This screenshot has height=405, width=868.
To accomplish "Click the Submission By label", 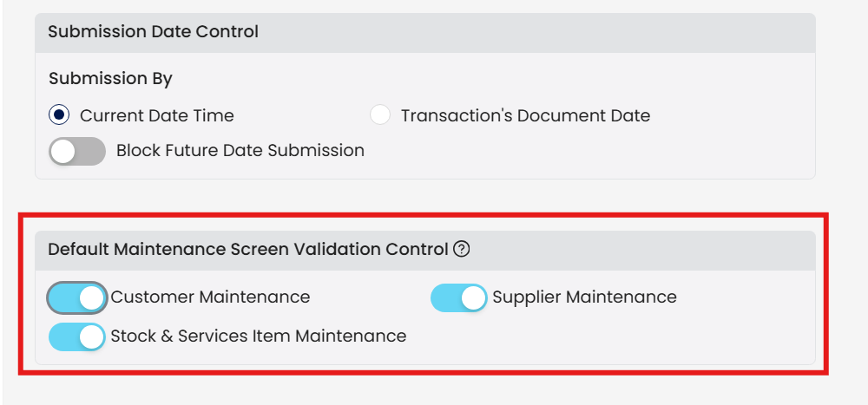I will pyautogui.click(x=110, y=79).
